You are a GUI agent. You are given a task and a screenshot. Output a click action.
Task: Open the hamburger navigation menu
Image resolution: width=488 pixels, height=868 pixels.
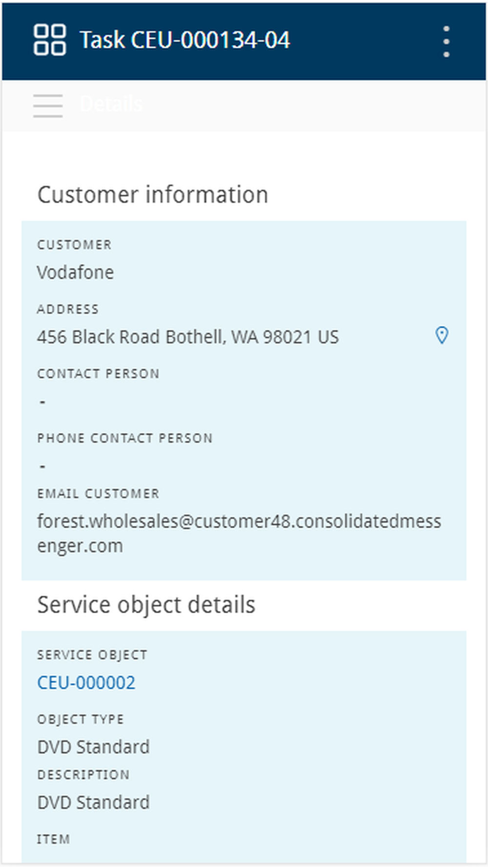(x=48, y=105)
